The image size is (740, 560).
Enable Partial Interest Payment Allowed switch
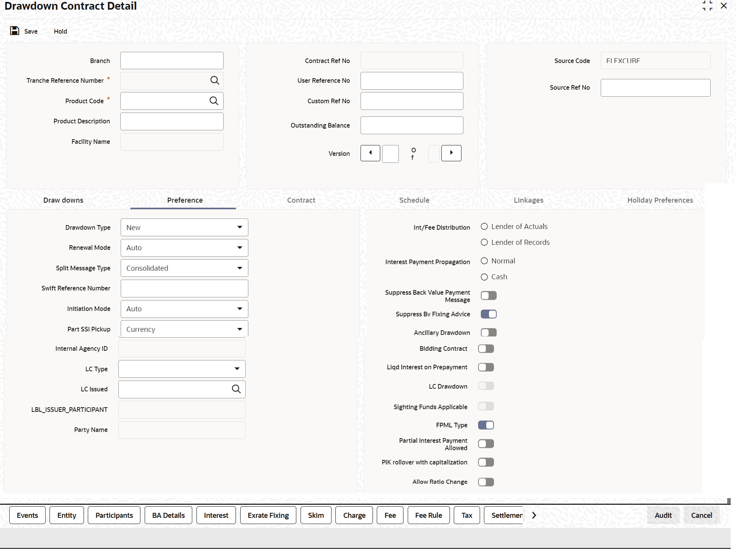click(x=486, y=444)
